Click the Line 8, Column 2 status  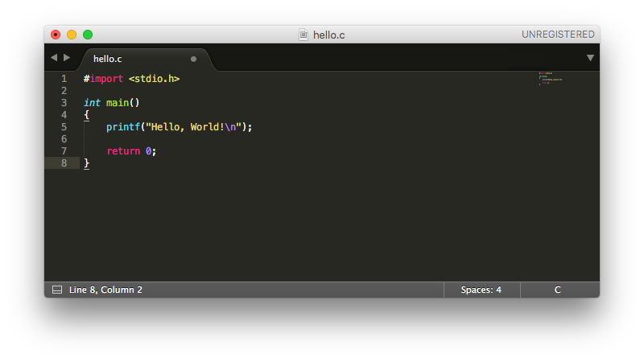105,290
